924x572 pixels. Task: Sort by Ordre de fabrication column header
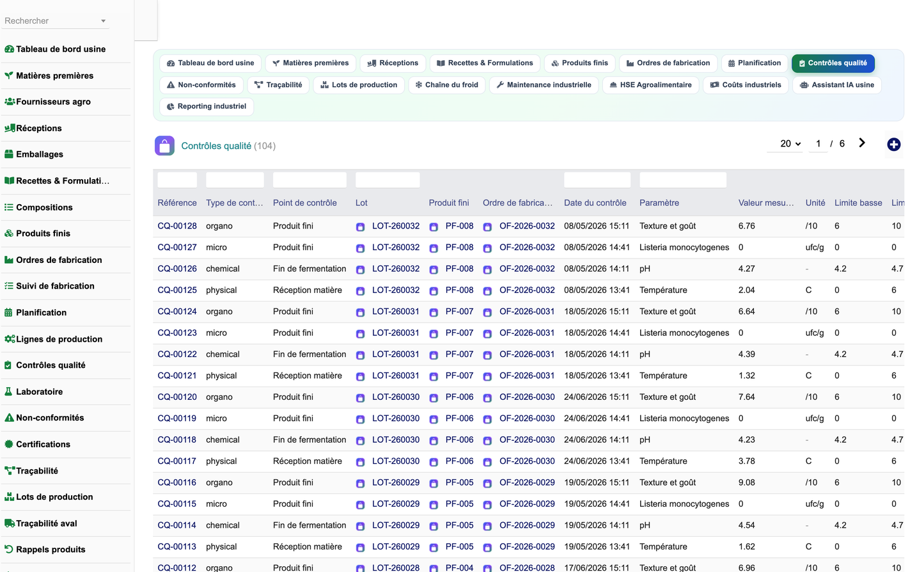[x=517, y=203]
